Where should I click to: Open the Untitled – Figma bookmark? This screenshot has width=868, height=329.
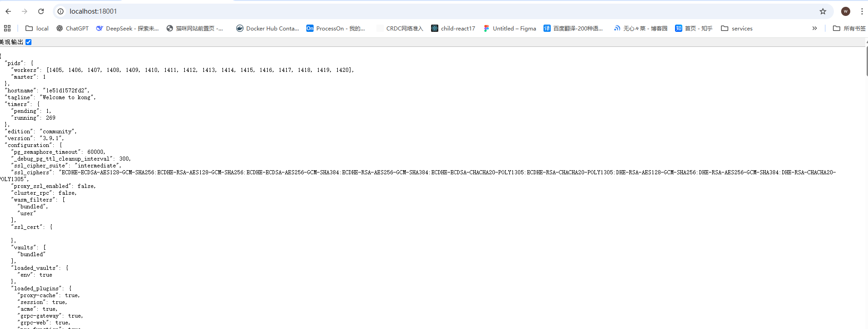(x=510, y=28)
